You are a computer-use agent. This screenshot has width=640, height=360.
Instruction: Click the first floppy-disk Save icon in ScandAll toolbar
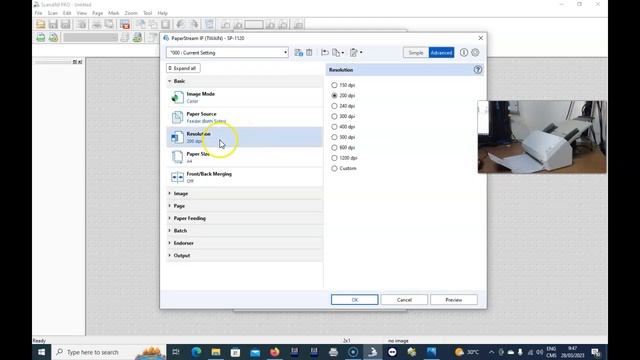[53, 24]
